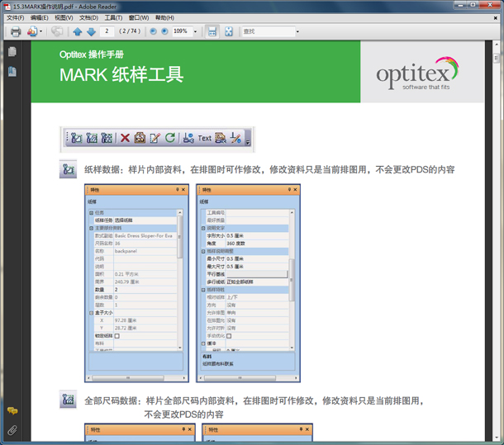Zoom out with the minus button
The height and width of the screenshot is (445, 504).
pyautogui.click(x=154, y=31)
